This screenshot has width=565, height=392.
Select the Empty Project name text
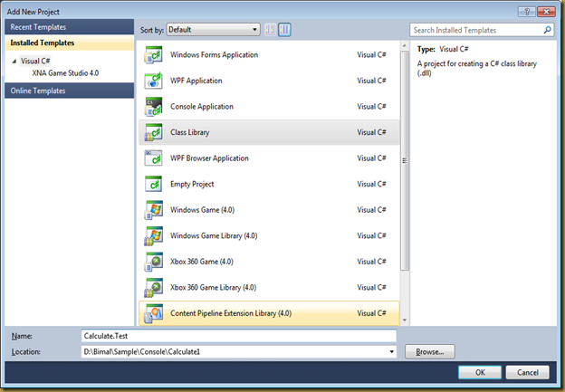[x=192, y=184]
